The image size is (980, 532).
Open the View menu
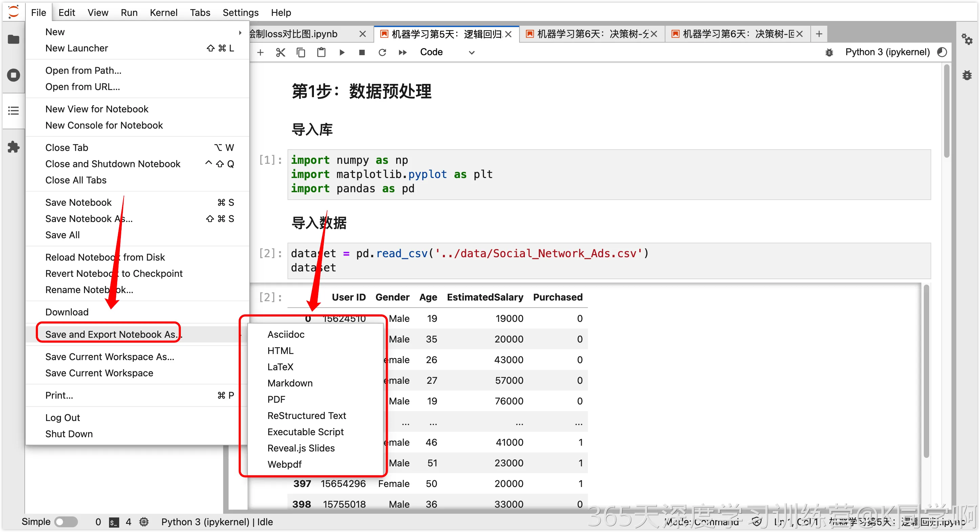click(x=98, y=13)
